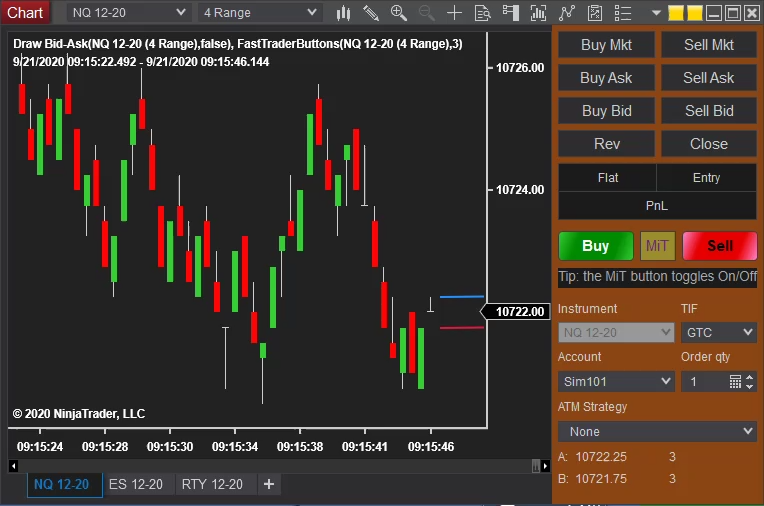Decrease order qty with down arrow
Viewport: 764px width, 506px height.
[749, 386]
